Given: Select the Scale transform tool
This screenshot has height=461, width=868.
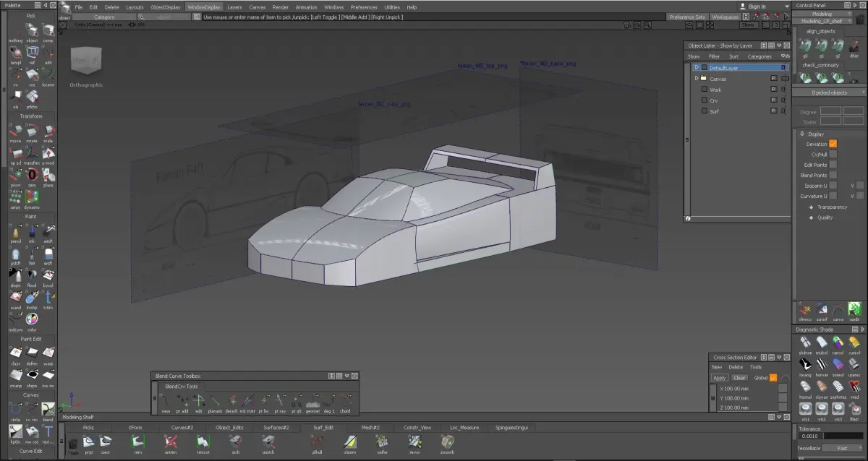Looking at the screenshot, I should pos(48,132).
